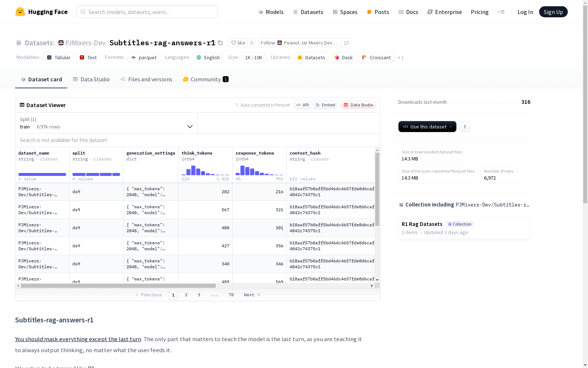Click the Dask library tag

(344, 57)
